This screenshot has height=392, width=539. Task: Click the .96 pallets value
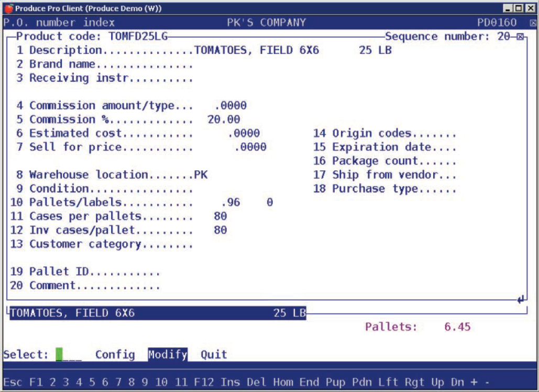tap(230, 202)
